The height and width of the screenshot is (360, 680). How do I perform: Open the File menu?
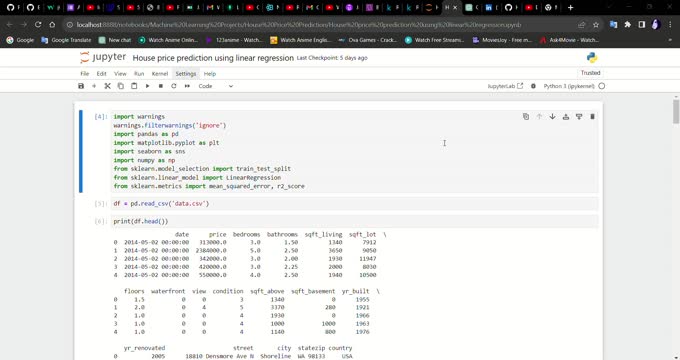coord(85,73)
